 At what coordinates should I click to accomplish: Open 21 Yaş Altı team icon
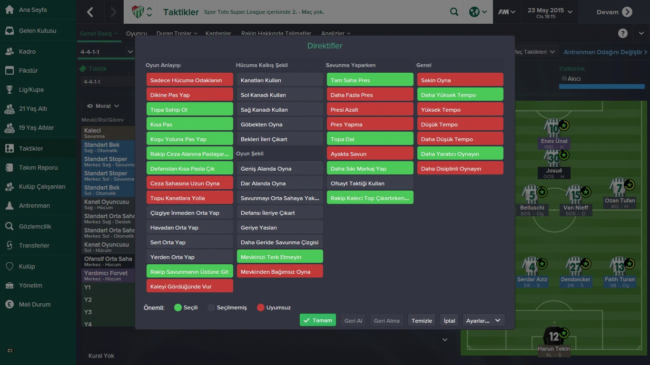click(9, 109)
